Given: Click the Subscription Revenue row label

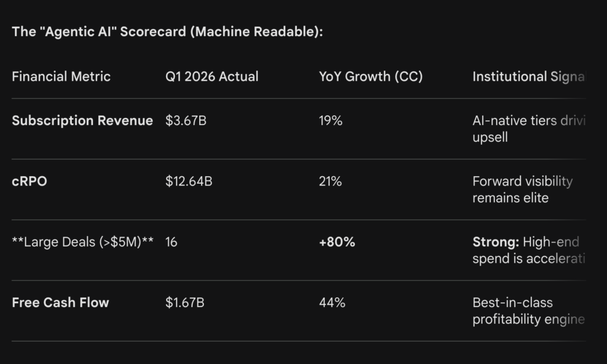Looking at the screenshot, I should 82,121.
